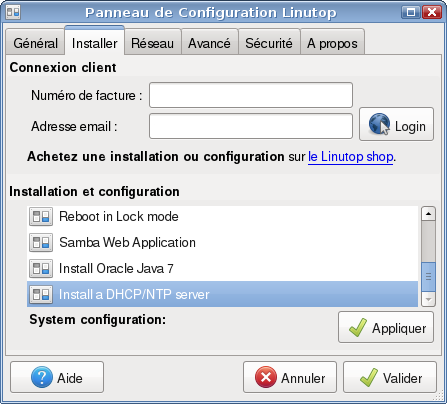Apply selection with the Appliquer button
The height and width of the screenshot is (404, 447).
point(386,327)
